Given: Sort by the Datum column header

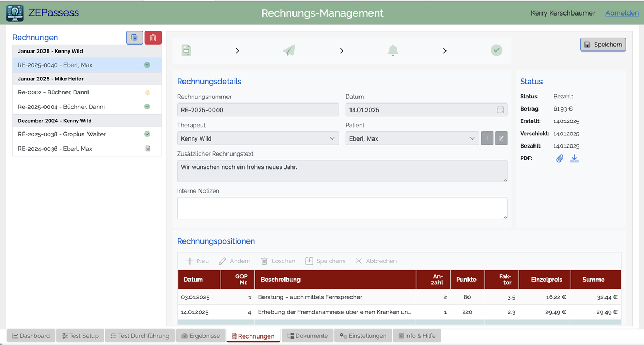Looking at the screenshot, I should 199,280.
